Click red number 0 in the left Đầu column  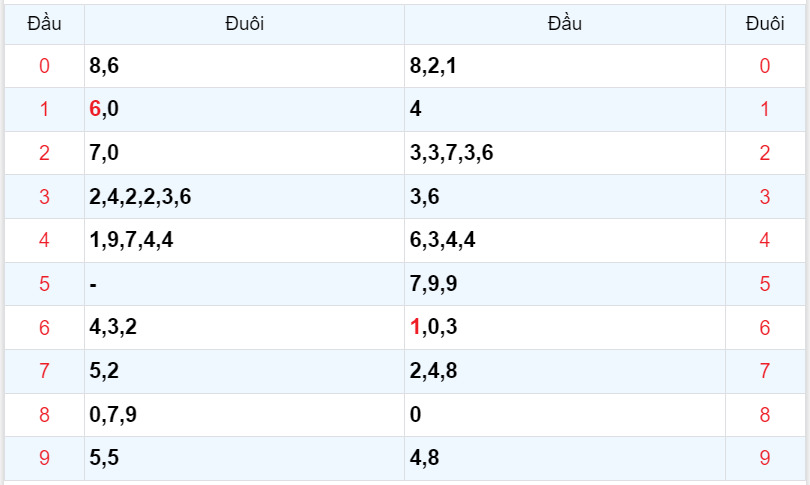(44, 67)
